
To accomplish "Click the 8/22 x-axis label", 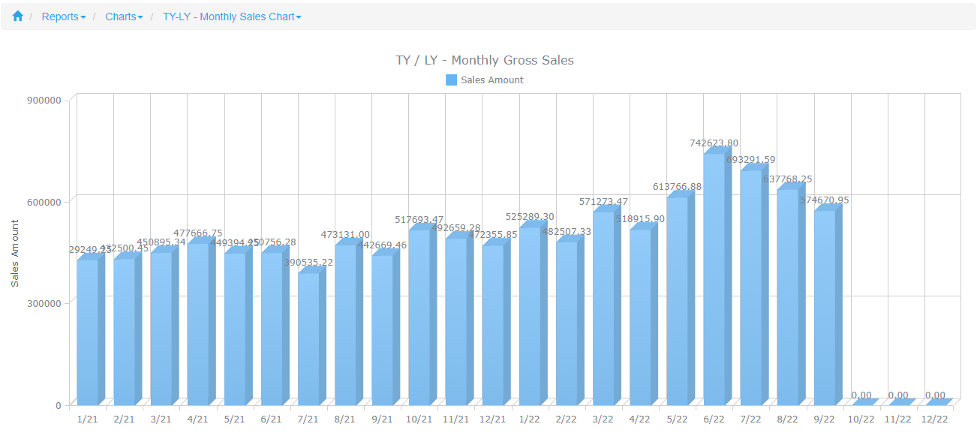I will [787, 419].
